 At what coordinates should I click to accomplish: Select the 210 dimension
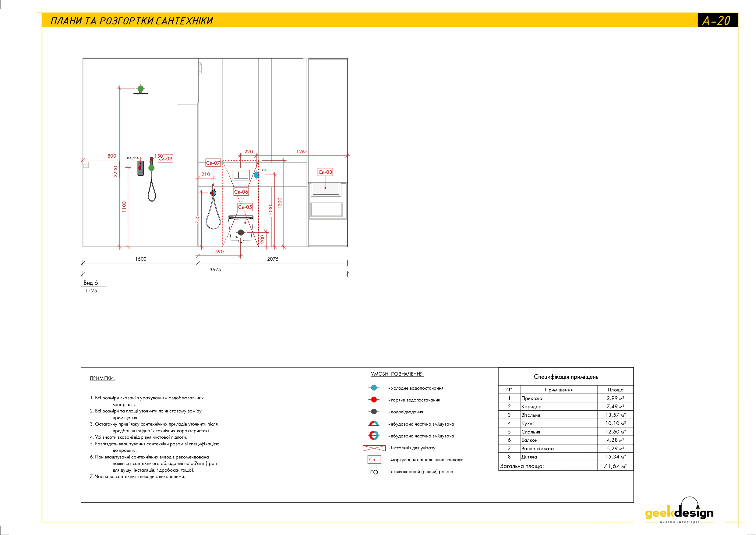point(206,174)
